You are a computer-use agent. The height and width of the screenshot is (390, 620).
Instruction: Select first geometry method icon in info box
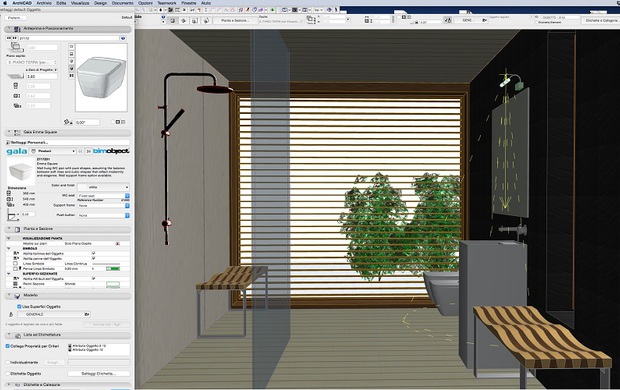coord(173,21)
